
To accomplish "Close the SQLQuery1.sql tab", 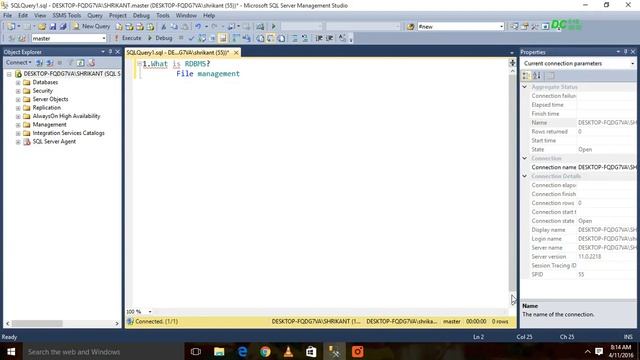I will pos(236,53).
